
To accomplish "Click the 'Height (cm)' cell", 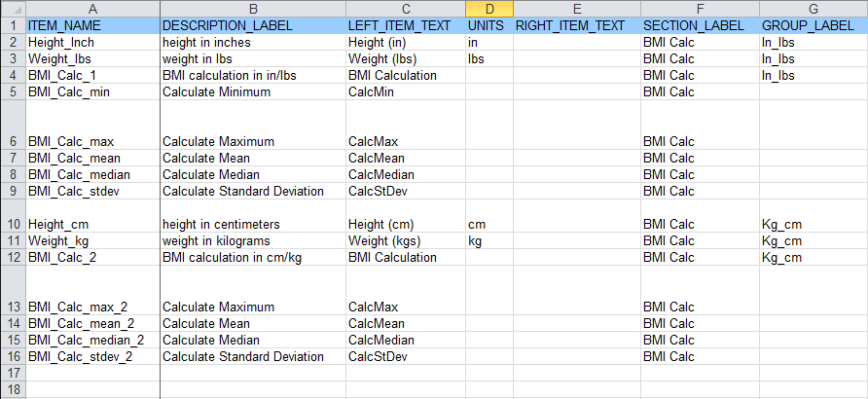I will [405, 224].
